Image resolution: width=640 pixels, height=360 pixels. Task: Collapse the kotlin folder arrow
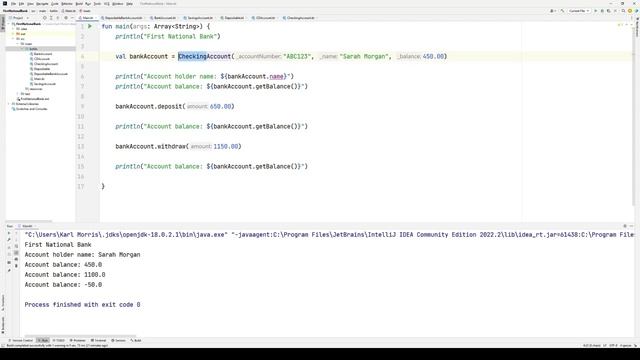tap(22, 49)
